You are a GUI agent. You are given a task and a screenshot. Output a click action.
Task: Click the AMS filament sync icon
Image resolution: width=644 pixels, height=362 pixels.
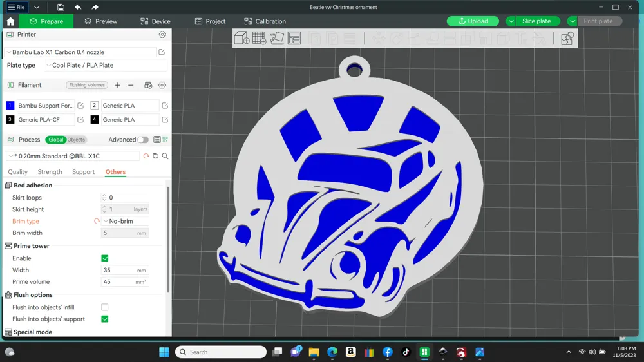pos(148,85)
